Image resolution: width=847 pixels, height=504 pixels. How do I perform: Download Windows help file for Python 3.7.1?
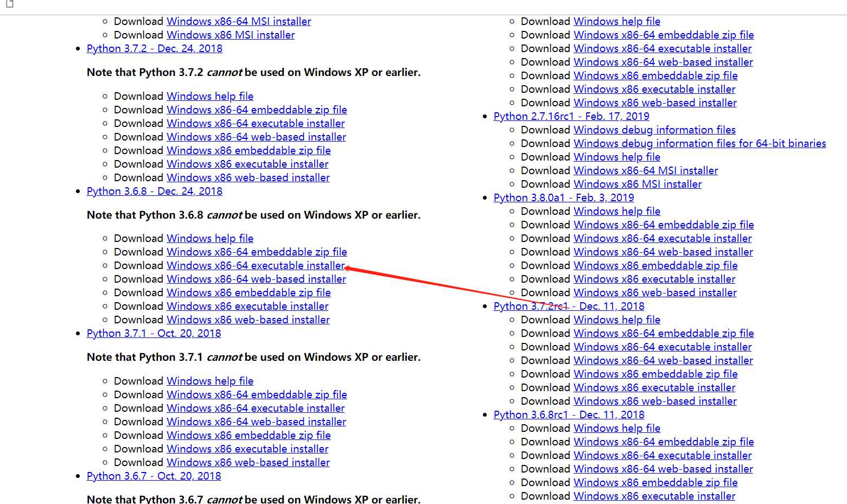pos(210,381)
